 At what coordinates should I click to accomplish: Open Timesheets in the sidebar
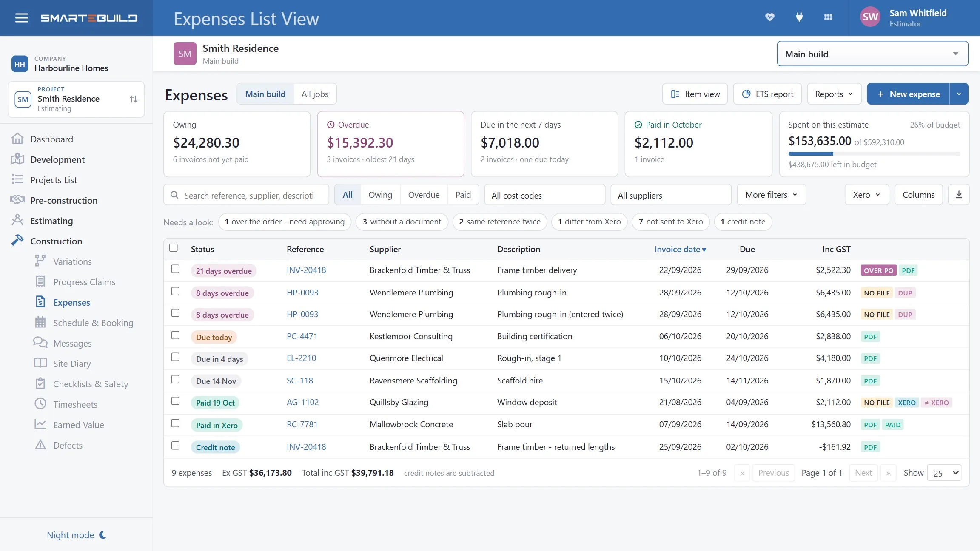point(75,404)
